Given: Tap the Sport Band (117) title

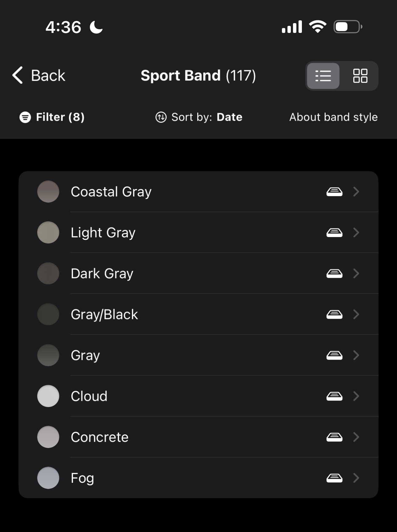Looking at the screenshot, I should pos(198,76).
